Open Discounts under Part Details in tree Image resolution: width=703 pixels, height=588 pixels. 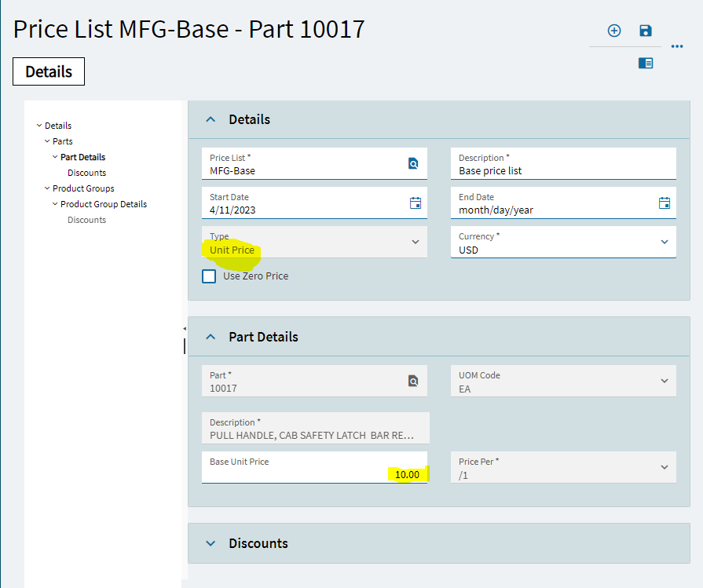coord(86,173)
